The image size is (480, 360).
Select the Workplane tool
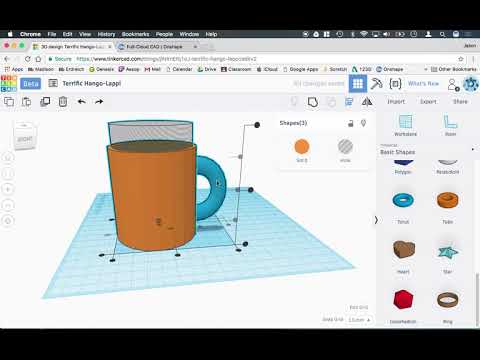[x=405, y=125]
